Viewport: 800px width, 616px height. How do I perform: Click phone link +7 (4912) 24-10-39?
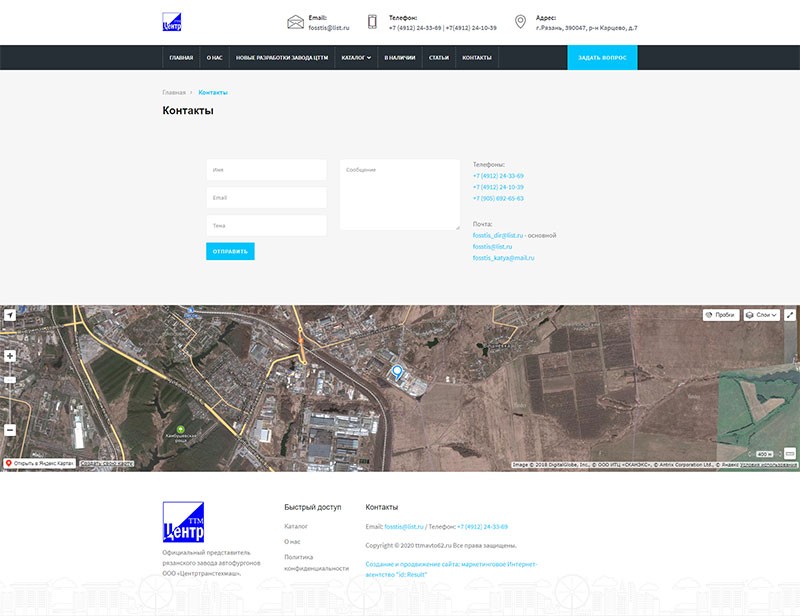[x=498, y=187]
